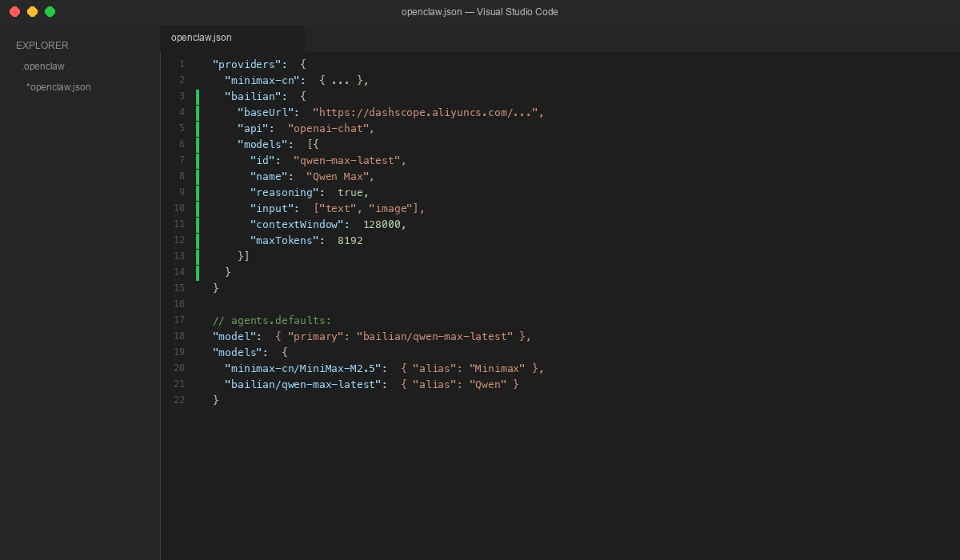Click the "bailian/qwen-max-latest" key on line 21
Viewport: 960px width, 560px height.
(x=302, y=384)
